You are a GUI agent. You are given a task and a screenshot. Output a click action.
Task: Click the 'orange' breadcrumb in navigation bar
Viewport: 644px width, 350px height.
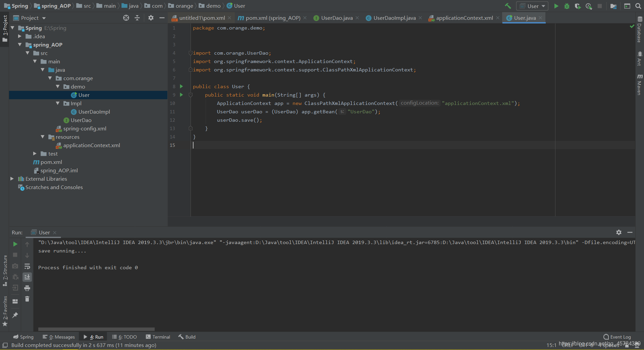(x=184, y=6)
